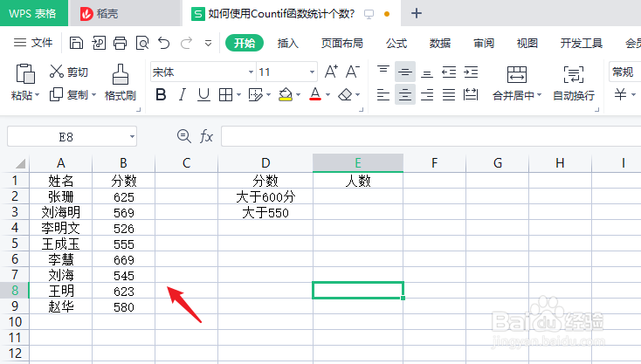This screenshot has height=364, width=641.
Task: Click the Paste clipboard icon
Action: point(25,74)
